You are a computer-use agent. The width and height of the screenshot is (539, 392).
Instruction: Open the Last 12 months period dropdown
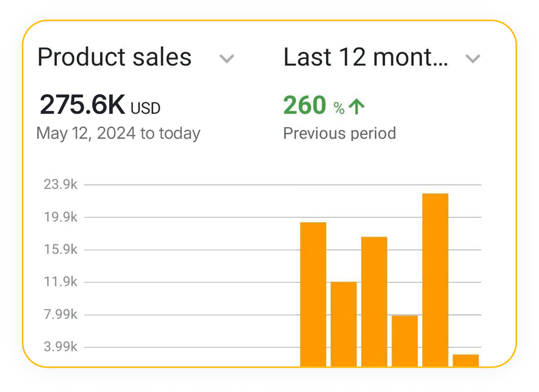pyautogui.click(x=366, y=57)
